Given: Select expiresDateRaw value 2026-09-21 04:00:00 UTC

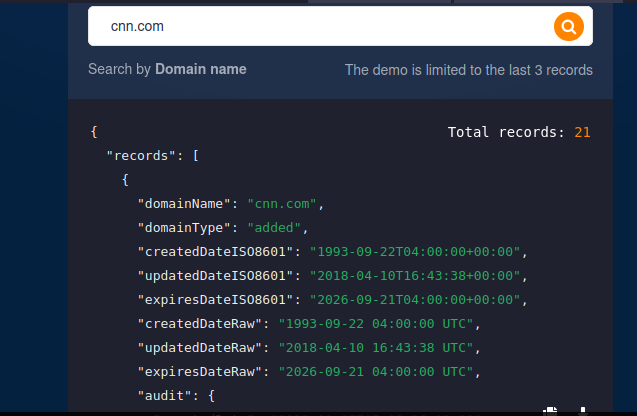Looking at the screenshot, I should (376, 371).
